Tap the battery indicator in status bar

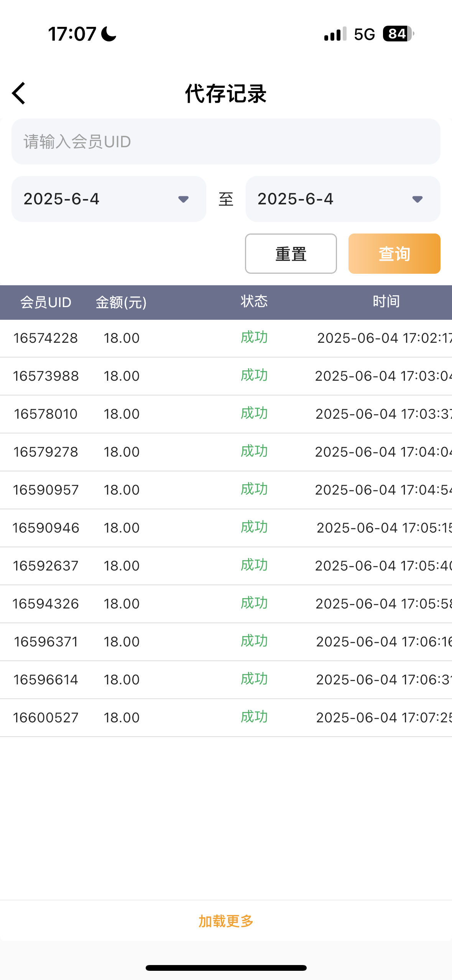398,34
